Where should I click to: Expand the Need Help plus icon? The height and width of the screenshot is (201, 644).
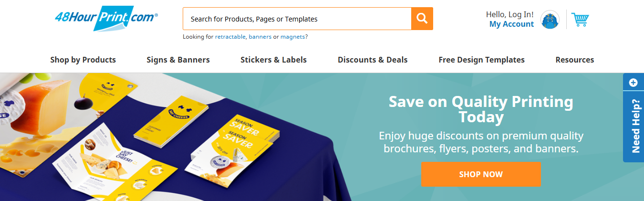(634, 82)
